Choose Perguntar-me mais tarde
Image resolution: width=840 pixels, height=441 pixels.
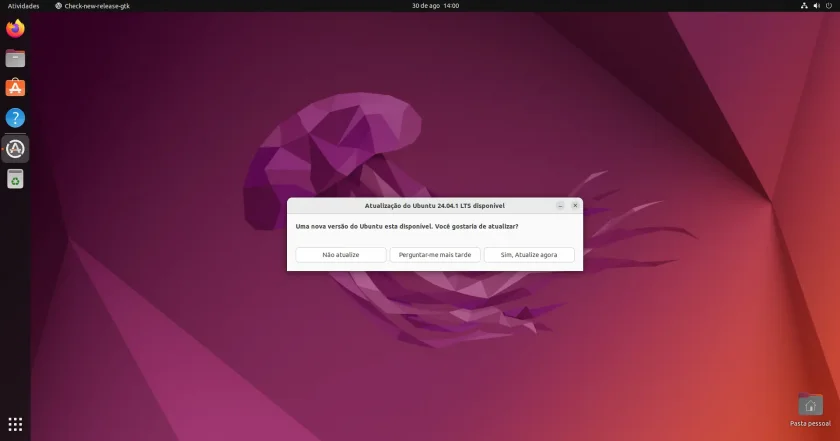(x=435, y=255)
